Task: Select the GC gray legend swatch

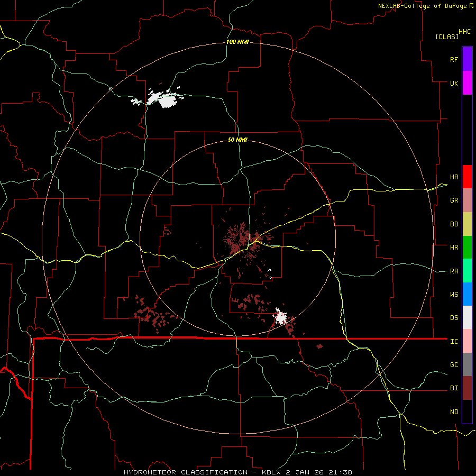Action: point(467,364)
